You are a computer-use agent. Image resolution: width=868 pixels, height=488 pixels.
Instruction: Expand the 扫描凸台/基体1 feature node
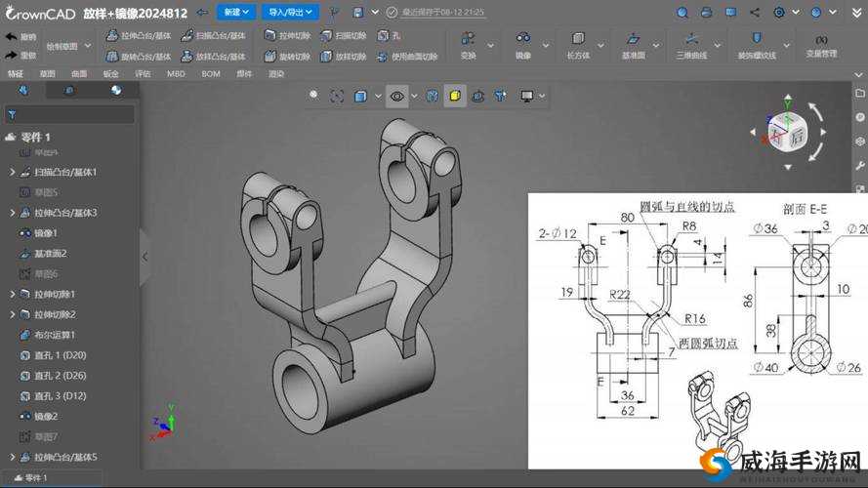tap(12, 172)
